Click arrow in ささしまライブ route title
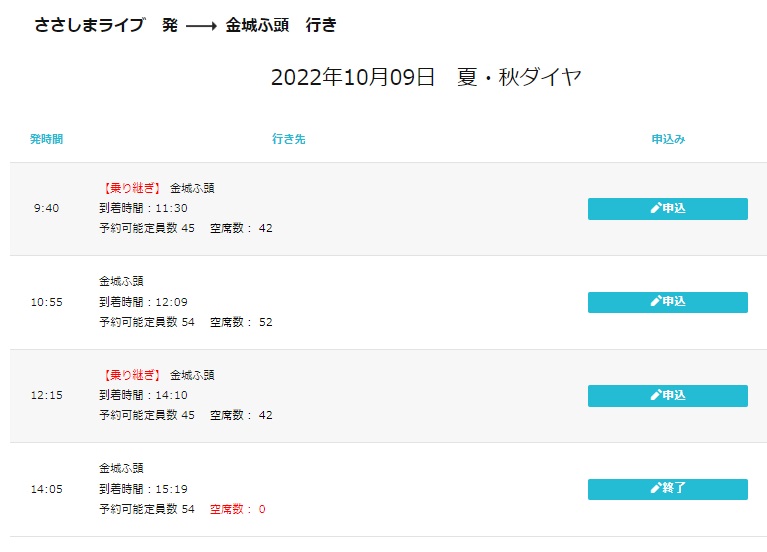The image size is (767, 552). (x=201, y=26)
